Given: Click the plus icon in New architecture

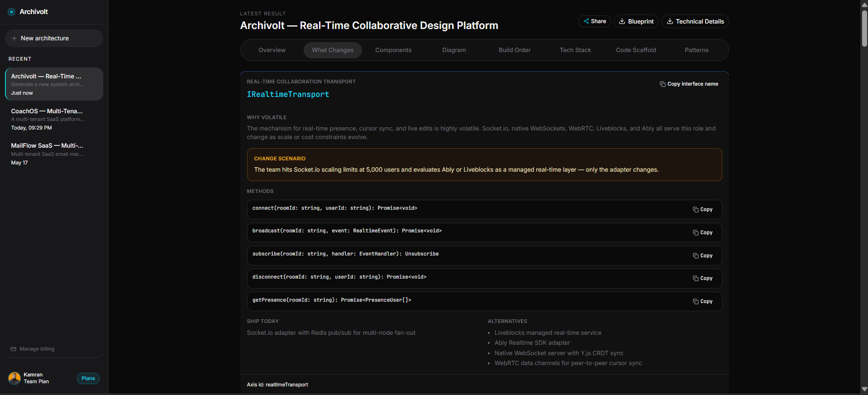Looking at the screenshot, I should pos(14,39).
